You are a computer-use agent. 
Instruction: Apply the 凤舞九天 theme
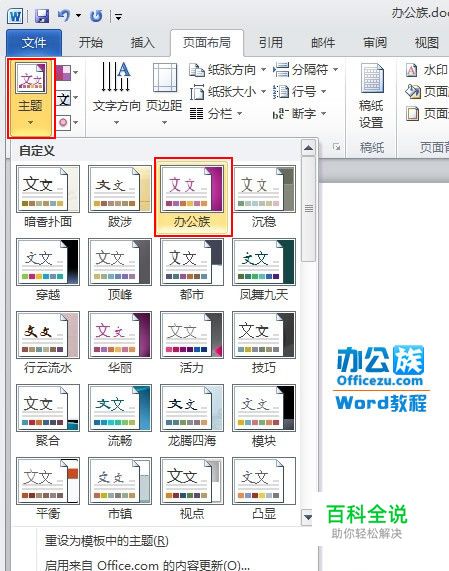pos(264,270)
